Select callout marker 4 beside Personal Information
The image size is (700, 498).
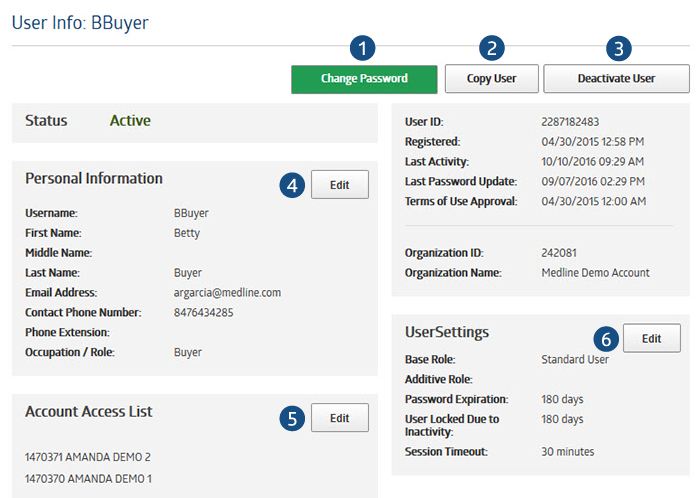[291, 185]
